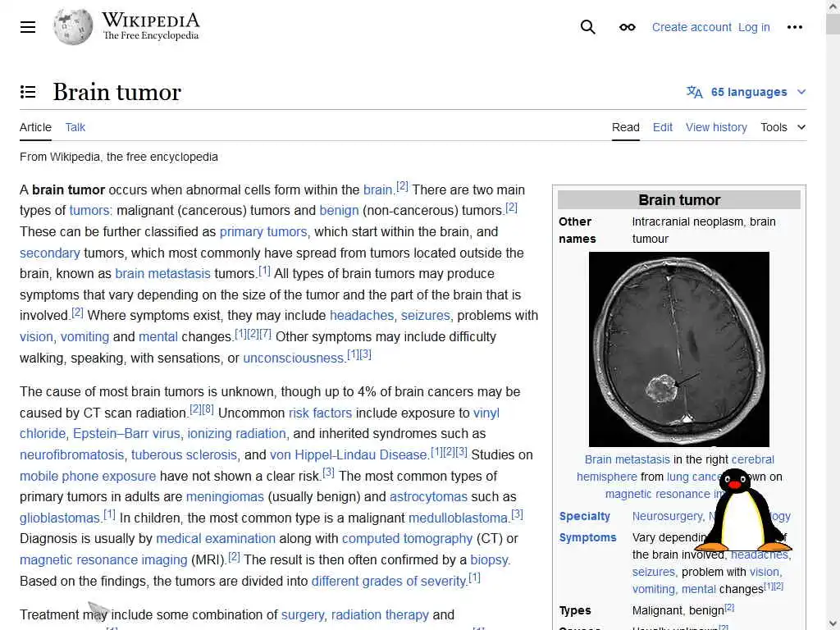Click the Symptoms infobox label link
840x630 pixels.
pyautogui.click(x=587, y=538)
